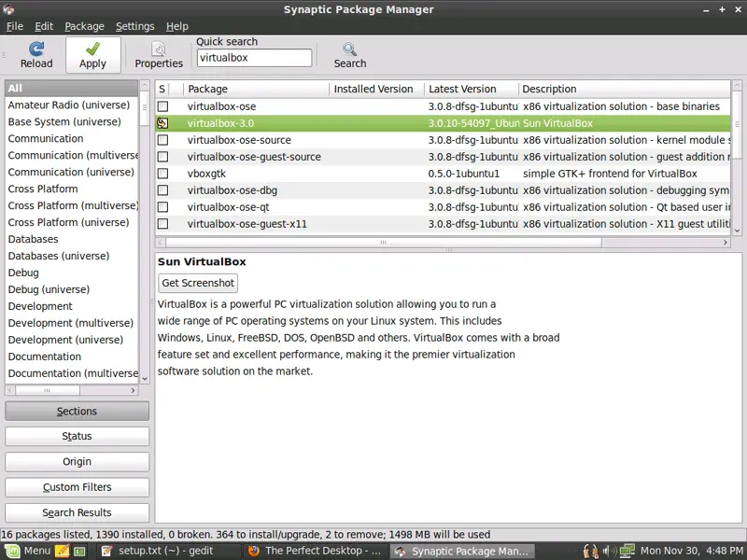Open the Edit menu
747x560 pixels.
pos(44,26)
